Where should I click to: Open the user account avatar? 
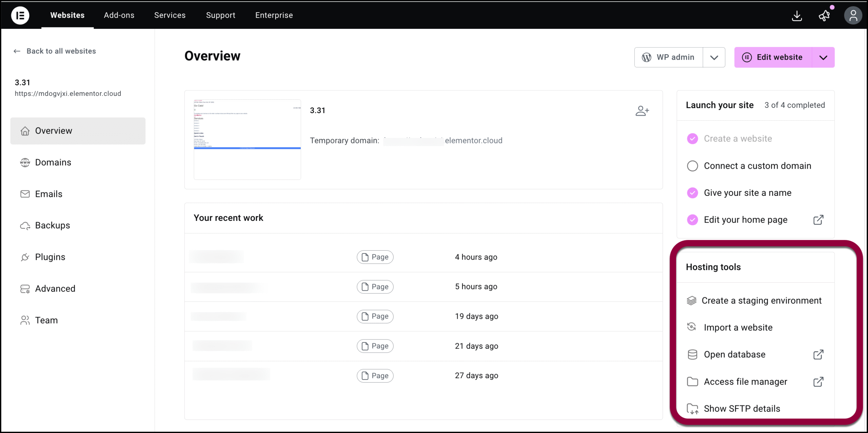click(853, 16)
